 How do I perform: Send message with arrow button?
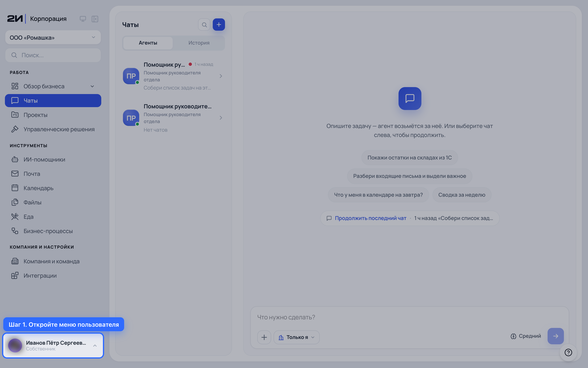pyautogui.click(x=556, y=336)
